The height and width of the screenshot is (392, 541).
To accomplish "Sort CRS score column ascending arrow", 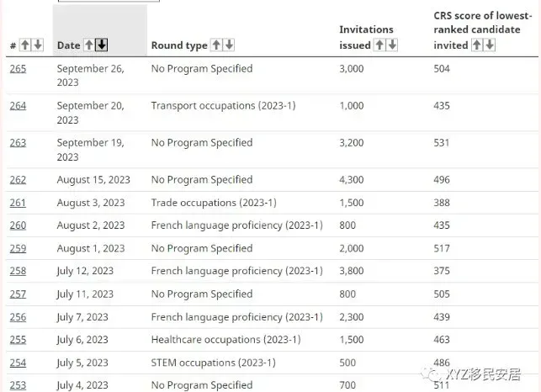I will click(477, 45).
